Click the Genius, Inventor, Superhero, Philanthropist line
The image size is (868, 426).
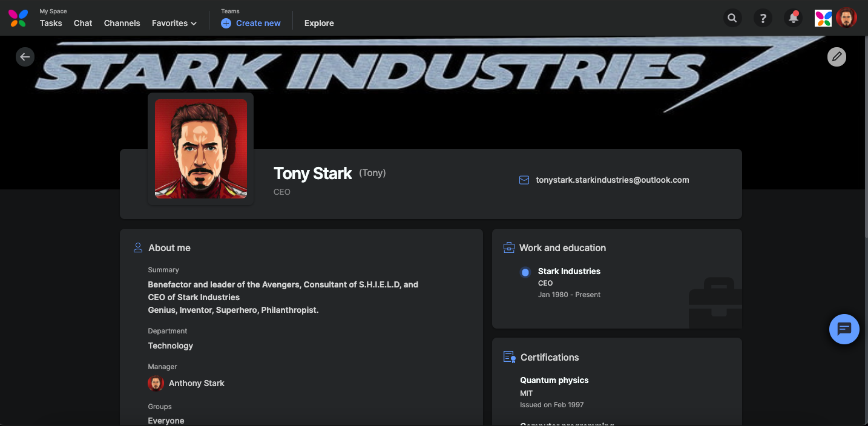233,310
